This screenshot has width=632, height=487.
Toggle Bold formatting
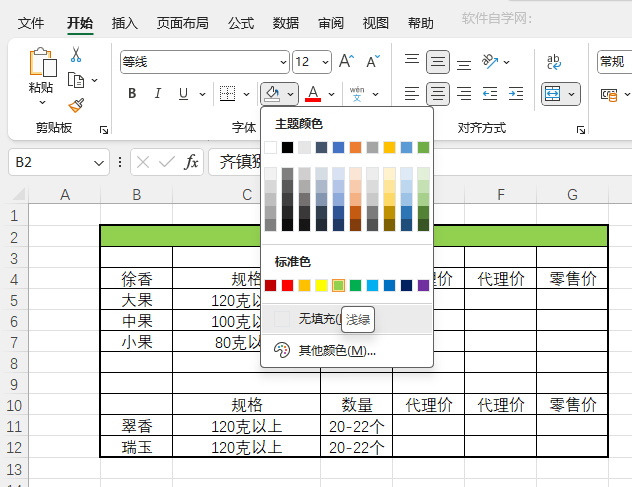coord(132,94)
